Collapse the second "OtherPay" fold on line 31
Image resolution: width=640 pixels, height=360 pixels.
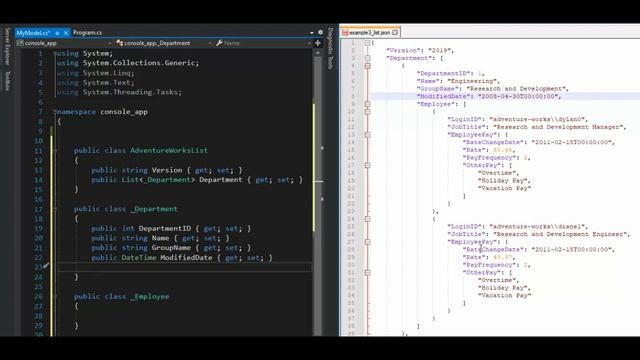click(x=367, y=272)
